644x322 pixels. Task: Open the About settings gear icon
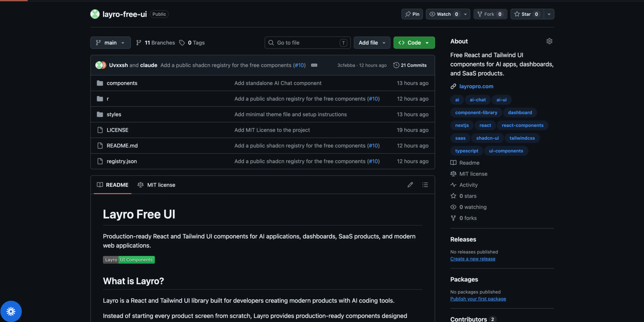point(549,41)
